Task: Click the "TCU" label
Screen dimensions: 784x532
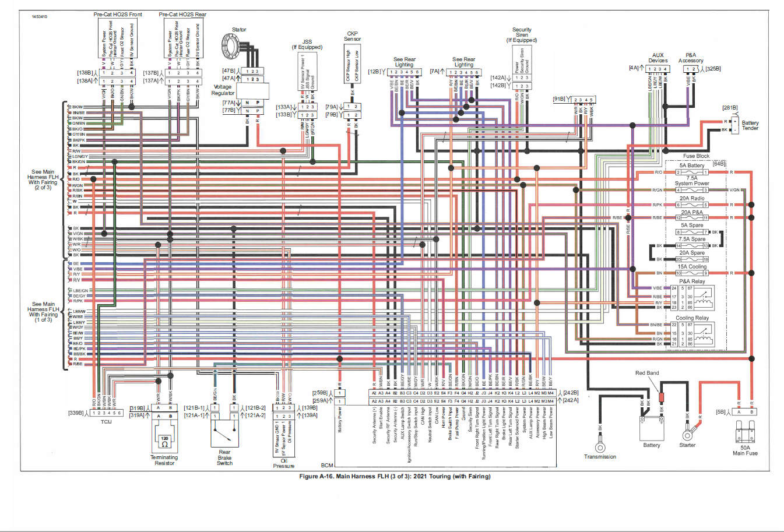Action: (106, 422)
